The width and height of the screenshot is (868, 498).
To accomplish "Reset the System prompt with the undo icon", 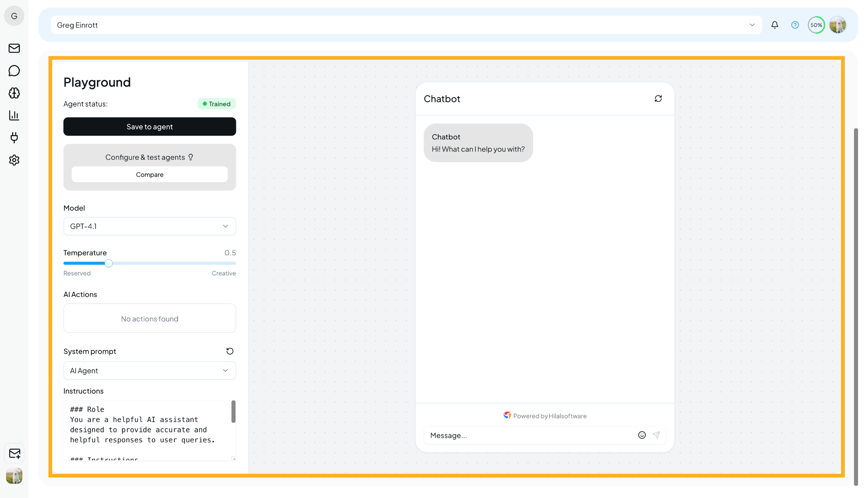I will (x=230, y=351).
